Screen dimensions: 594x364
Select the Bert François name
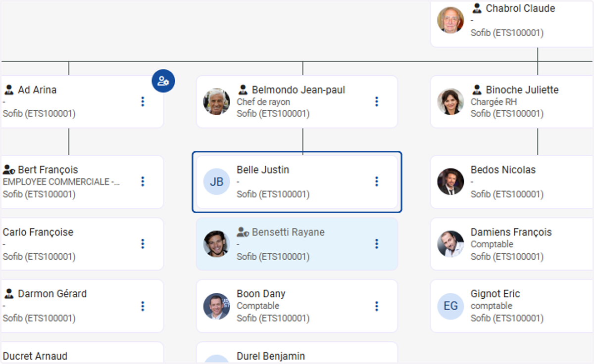pyautogui.click(x=48, y=170)
